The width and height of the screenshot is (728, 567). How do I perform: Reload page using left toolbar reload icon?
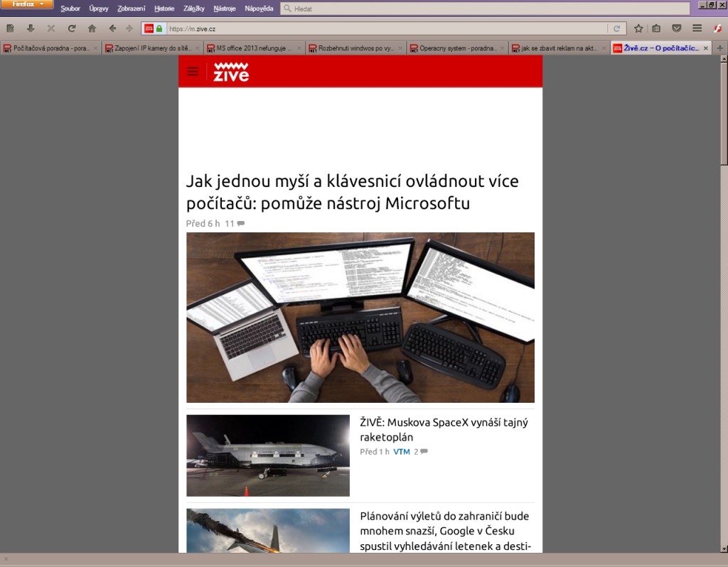coord(72,28)
